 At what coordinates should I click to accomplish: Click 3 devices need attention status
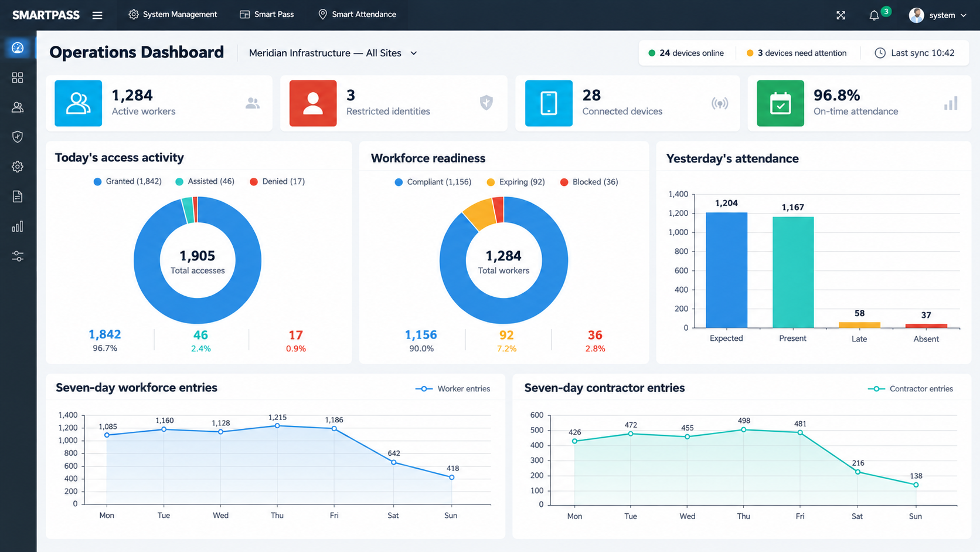796,53
